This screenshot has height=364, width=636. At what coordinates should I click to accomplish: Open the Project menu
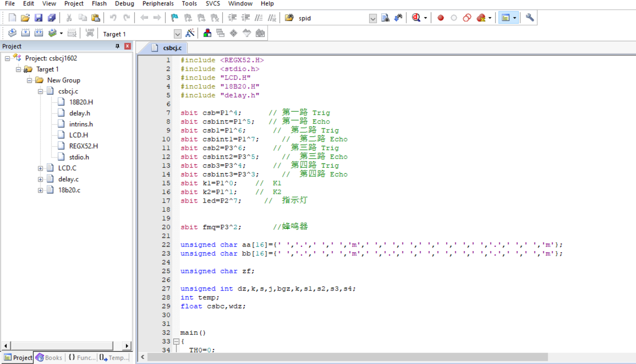point(74,4)
